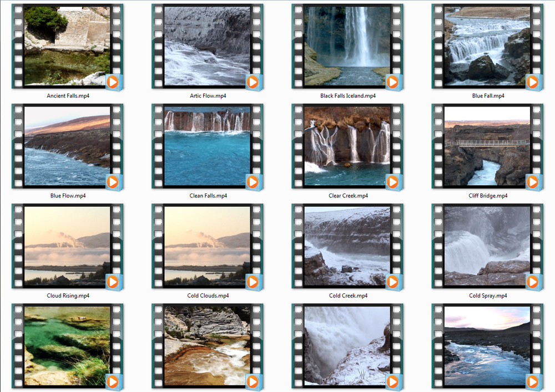Click the play icon on Black Falls Iceland.mp4
Image resolution: width=555 pixels, height=392 pixels.
pos(393,82)
